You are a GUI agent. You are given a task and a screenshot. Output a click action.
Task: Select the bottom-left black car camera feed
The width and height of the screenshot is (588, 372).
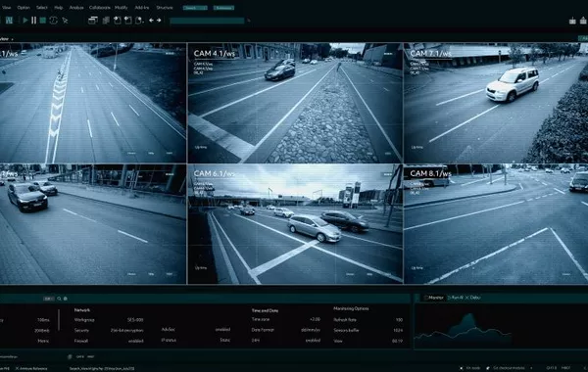[93, 224]
